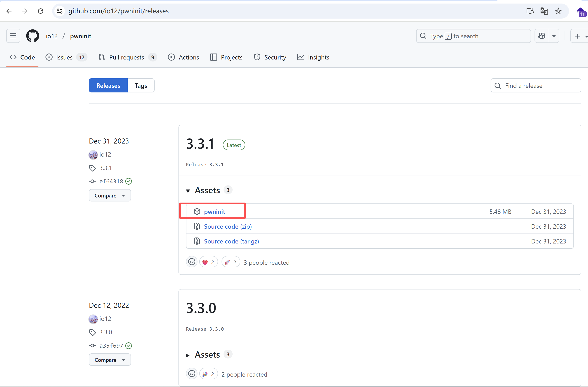Open the browser extension icon with badge 11

pyautogui.click(x=581, y=12)
